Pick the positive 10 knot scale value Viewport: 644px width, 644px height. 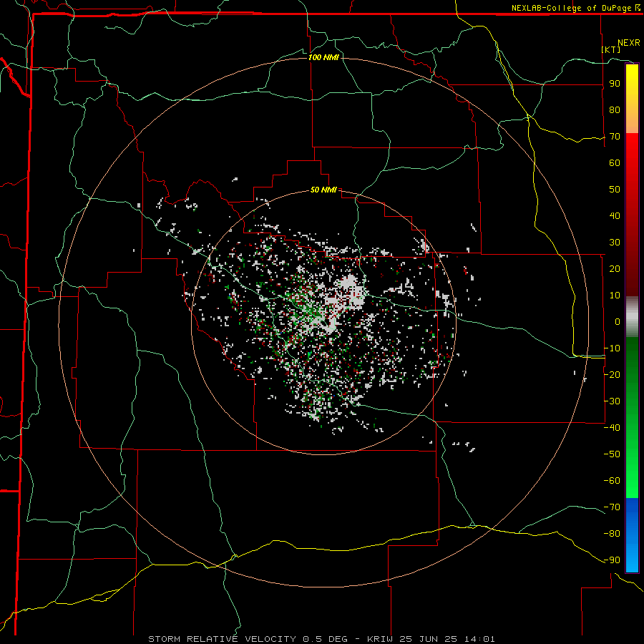coord(615,296)
